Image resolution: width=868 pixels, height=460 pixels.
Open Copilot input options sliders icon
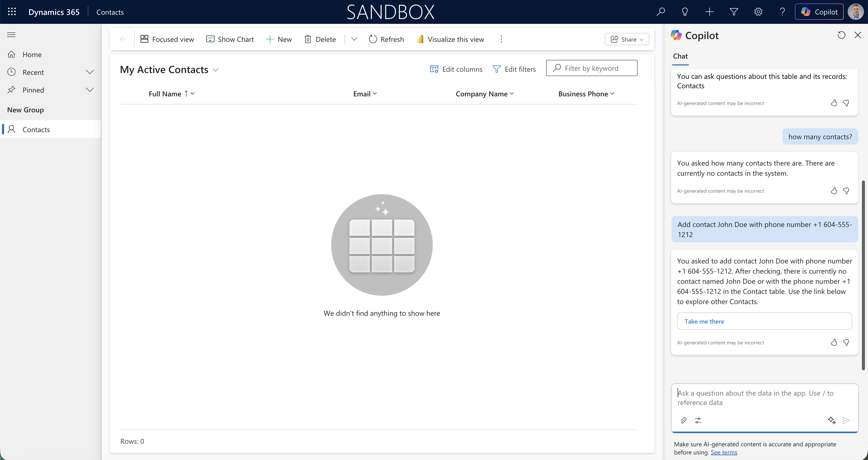(698, 420)
